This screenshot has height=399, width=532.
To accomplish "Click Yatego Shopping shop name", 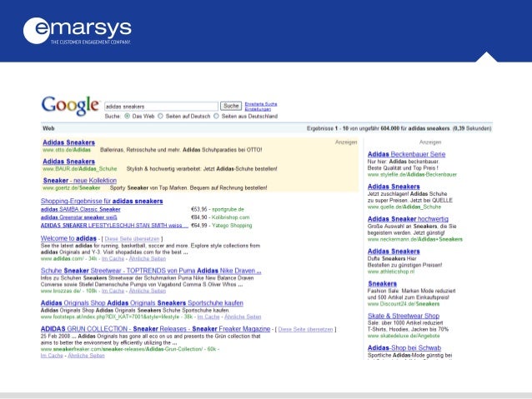I will click(x=232, y=226).
